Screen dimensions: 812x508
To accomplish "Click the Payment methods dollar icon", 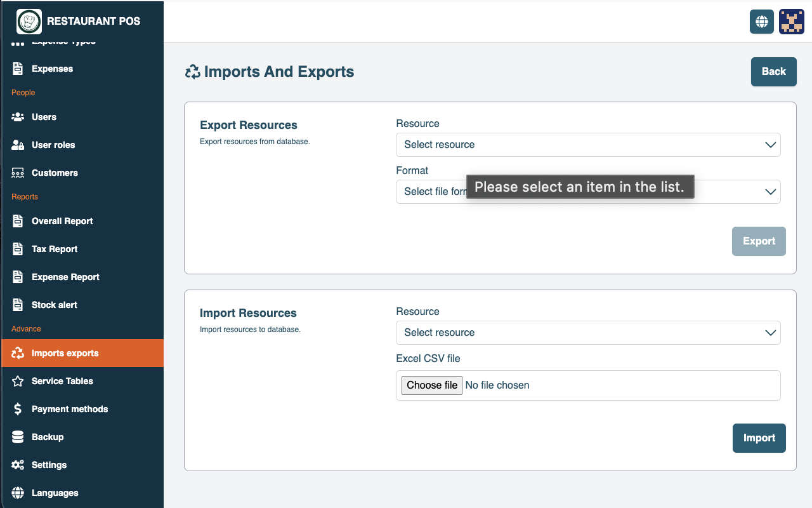I will point(18,409).
